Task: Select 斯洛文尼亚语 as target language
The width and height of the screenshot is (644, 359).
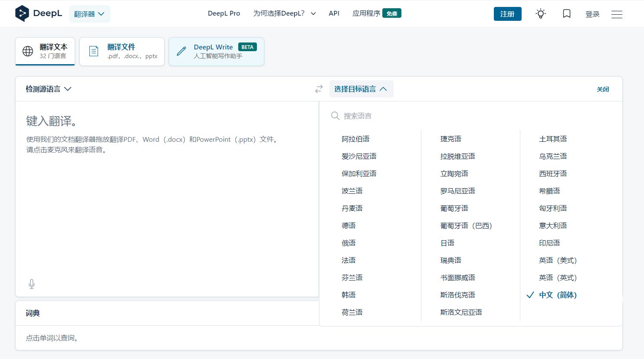Action: [x=461, y=312]
